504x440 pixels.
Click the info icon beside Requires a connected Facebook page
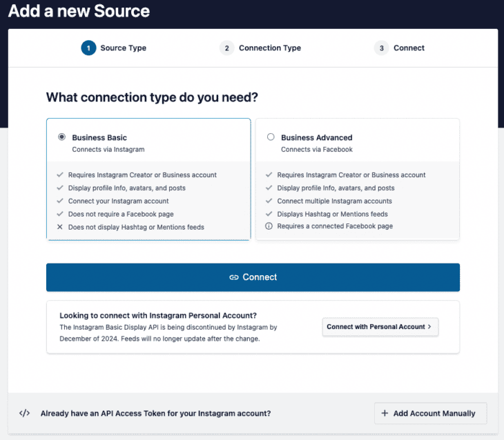[269, 227]
